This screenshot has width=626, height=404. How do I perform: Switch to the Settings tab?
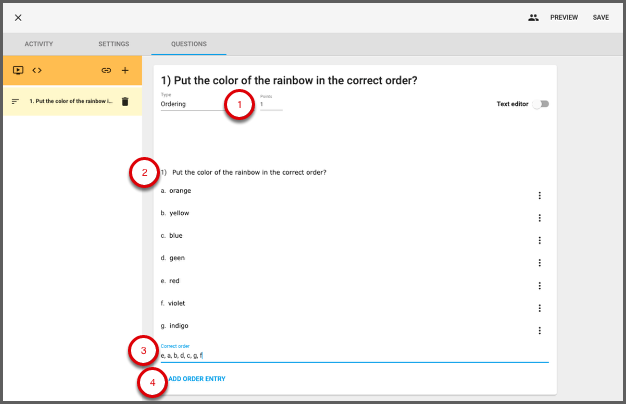pos(113,44)
